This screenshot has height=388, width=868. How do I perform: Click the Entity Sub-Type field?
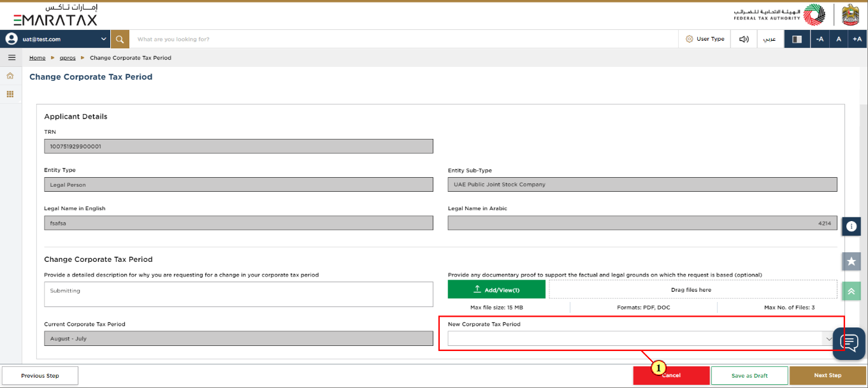[642, 185]
